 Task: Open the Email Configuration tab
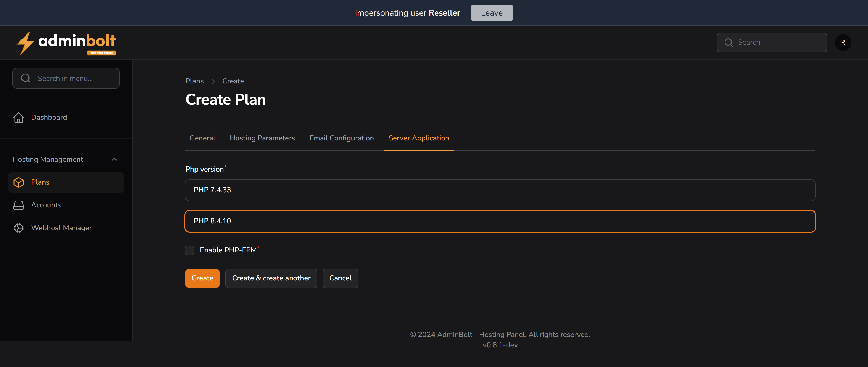[341, 138]
